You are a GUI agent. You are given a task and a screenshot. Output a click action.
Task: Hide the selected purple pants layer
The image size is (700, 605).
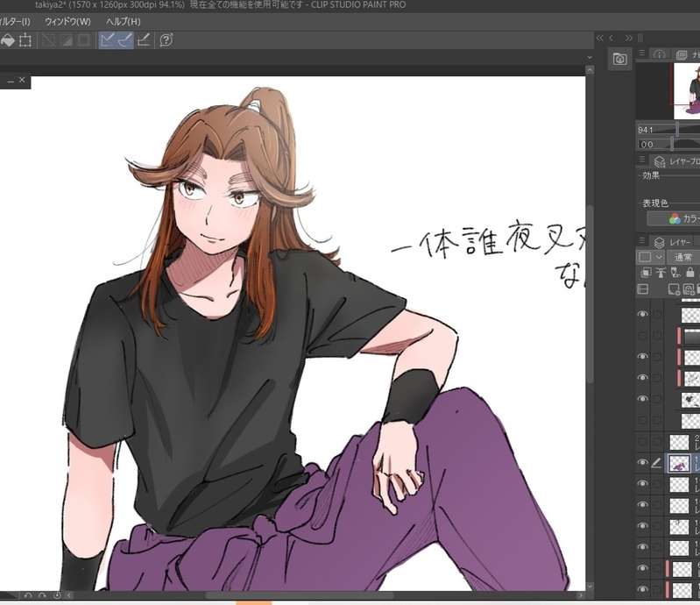coord(642,462)
